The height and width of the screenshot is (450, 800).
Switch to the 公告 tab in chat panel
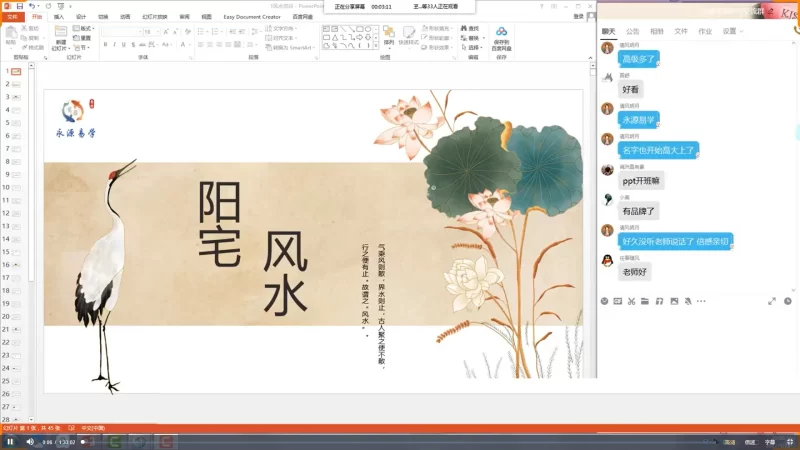[632, 31]
